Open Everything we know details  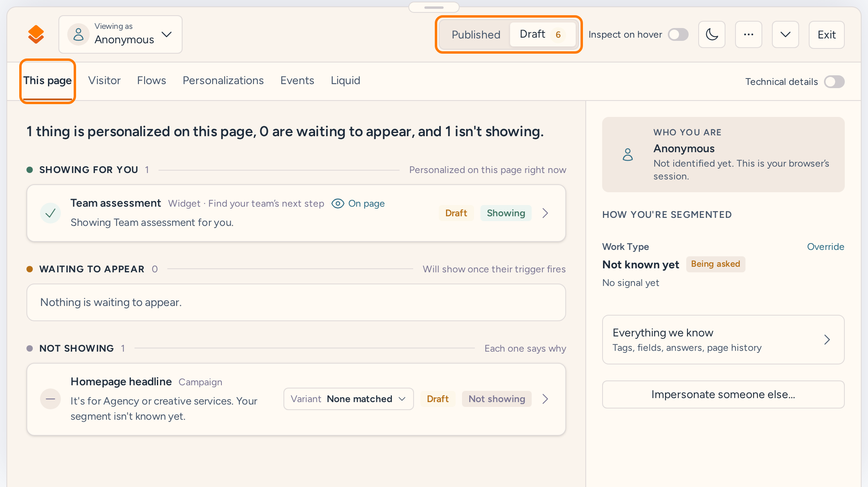click(x=723, y=340)
